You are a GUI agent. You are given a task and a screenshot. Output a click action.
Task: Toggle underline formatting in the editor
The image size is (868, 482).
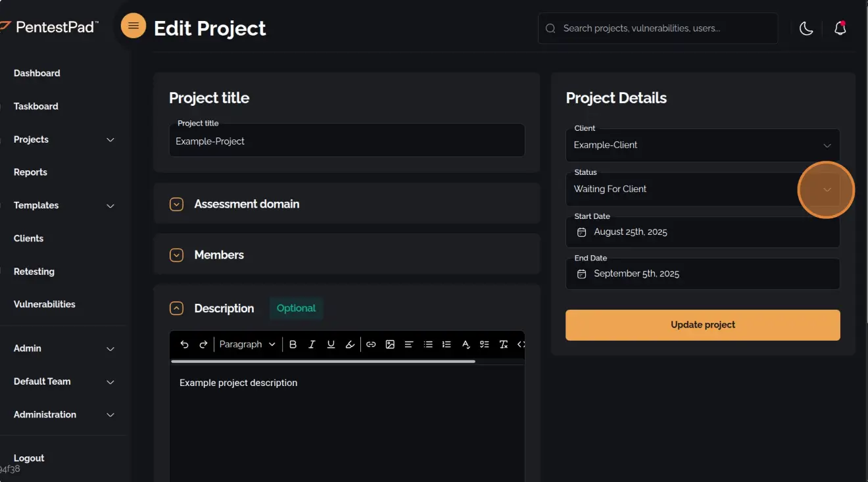[331, 344]
